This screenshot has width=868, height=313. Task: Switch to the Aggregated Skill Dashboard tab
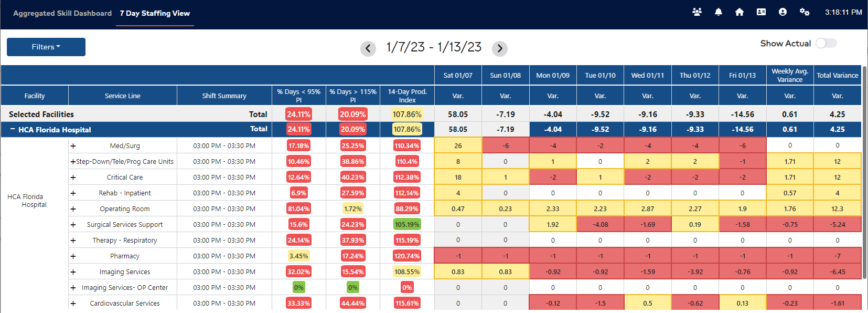click(62, 13)
